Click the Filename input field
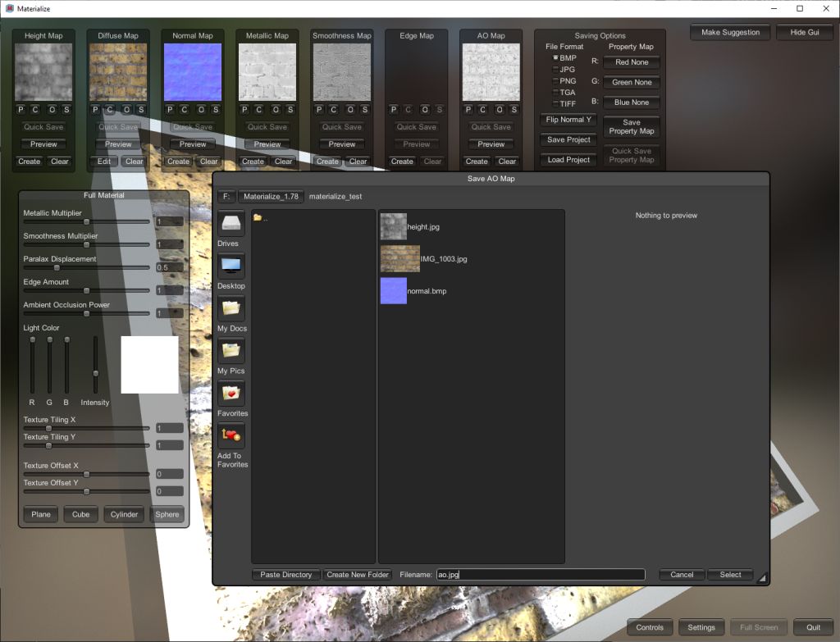The image size is (840, 642). (x=541, y=575)
